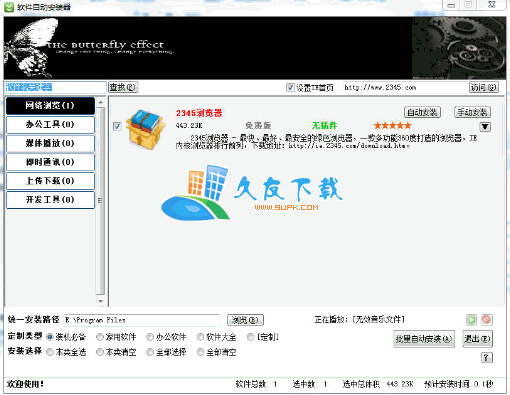Screen dimensions: 510x395
Task: Click the 退出 exit button
Action: point(477,339)
